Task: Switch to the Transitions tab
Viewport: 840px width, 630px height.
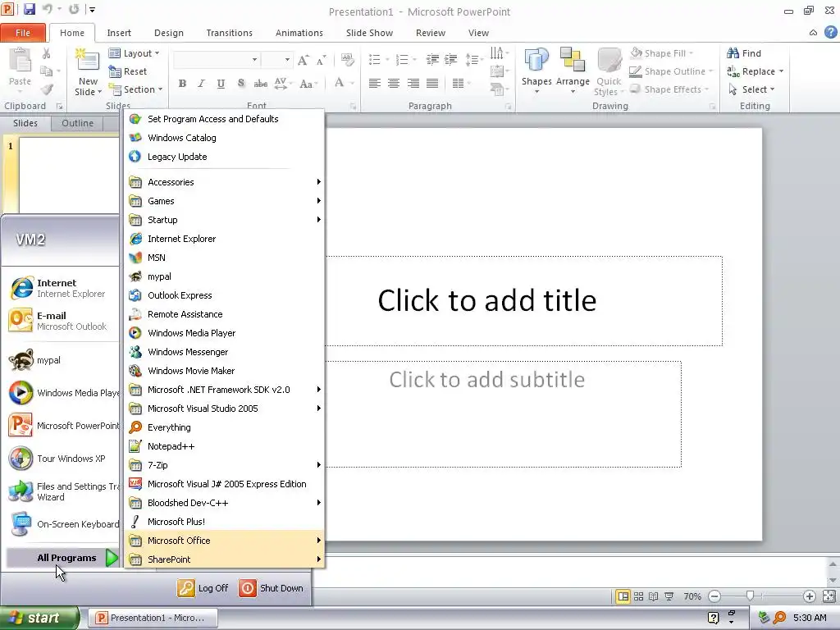Action: coord(230,33)
